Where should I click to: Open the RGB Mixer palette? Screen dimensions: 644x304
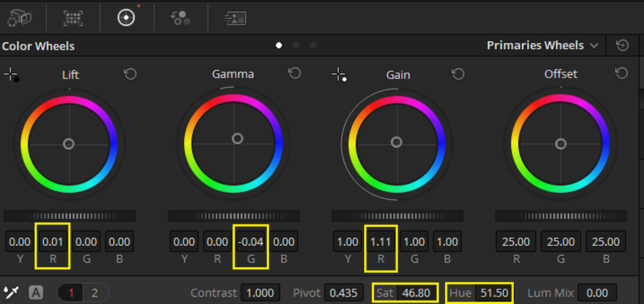coord(180,18)
